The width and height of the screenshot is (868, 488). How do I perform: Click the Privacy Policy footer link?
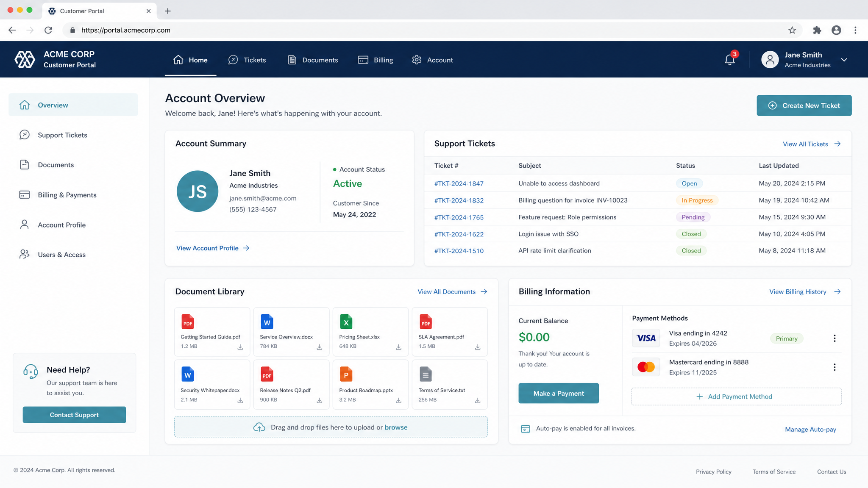[713, 471]
